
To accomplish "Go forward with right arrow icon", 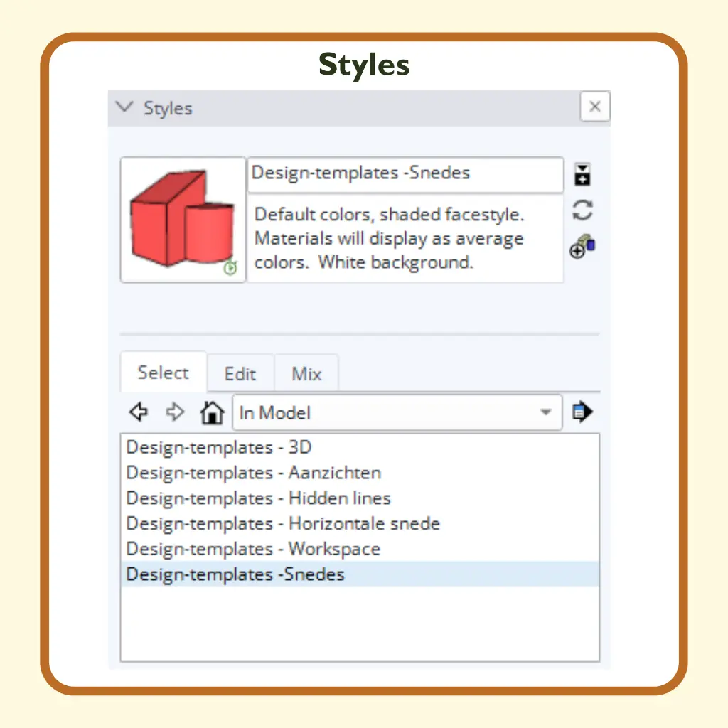I will (x=175, y=412).
